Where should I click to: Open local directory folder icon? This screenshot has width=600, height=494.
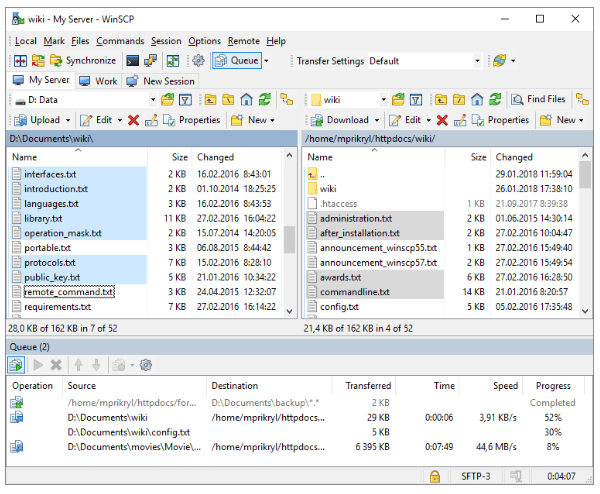[x=167, y=100]
